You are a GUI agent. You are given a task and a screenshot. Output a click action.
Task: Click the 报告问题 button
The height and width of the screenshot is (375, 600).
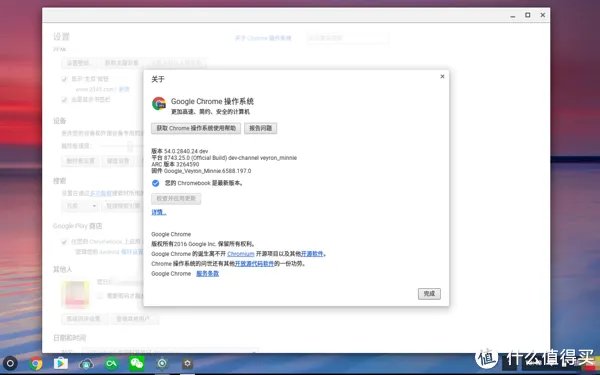pyautogui.click(x=261, y=128)
